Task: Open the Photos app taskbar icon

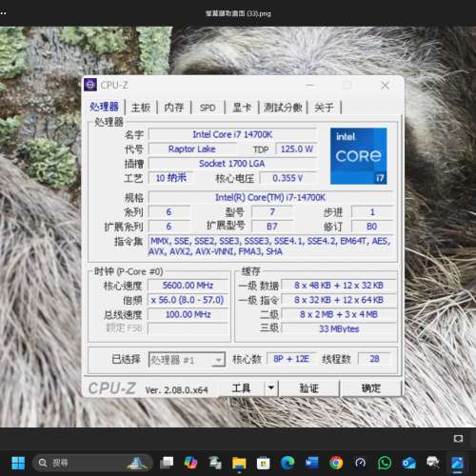Action: pos(457,463)
